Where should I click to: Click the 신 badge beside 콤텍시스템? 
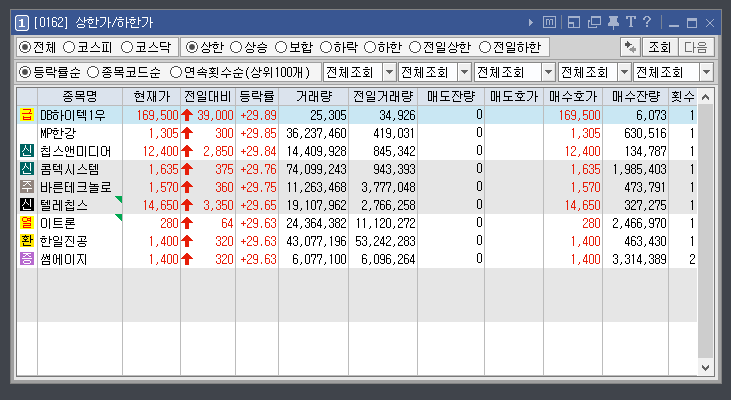[27, 169]
